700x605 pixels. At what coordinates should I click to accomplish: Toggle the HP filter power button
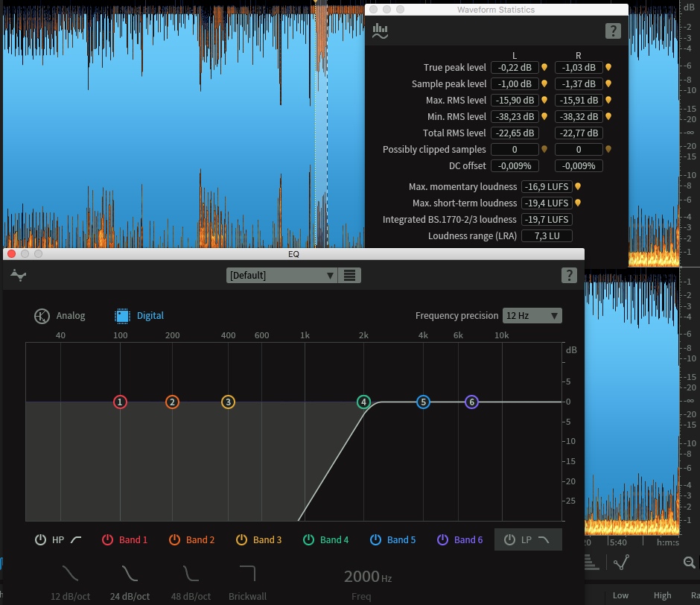pyautogui.click(x=41, y=539)
